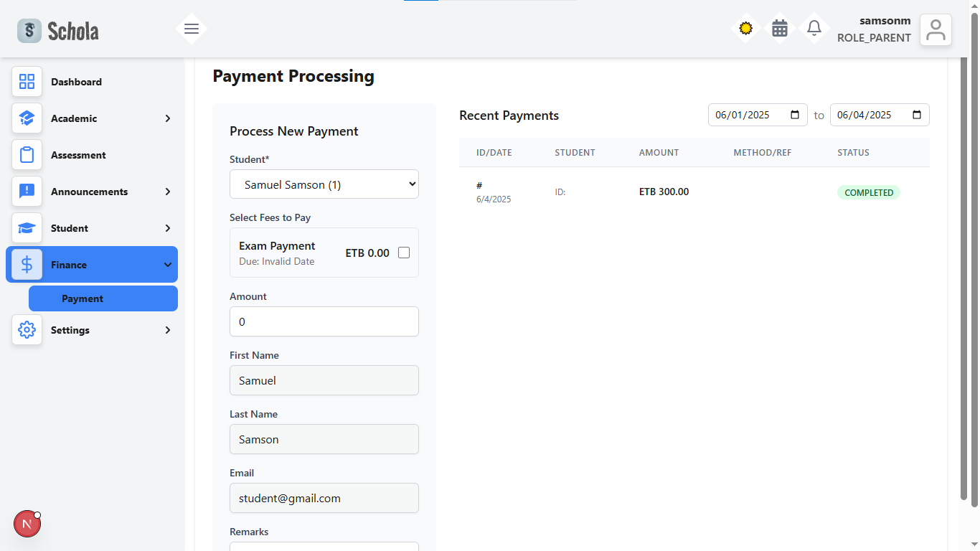This screenshot has width=980, height=551.
Task: Click inside the Amount input field
Action: click(x=324, y=321)
